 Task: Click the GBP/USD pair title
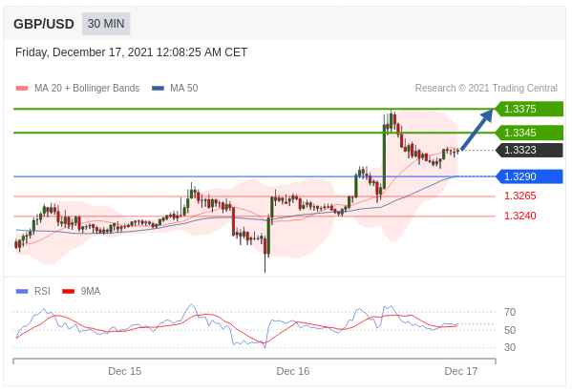point(44,24)
